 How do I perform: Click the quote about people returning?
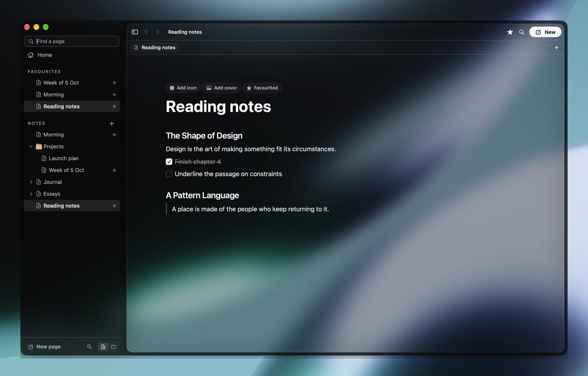click(x=250, y=209)
